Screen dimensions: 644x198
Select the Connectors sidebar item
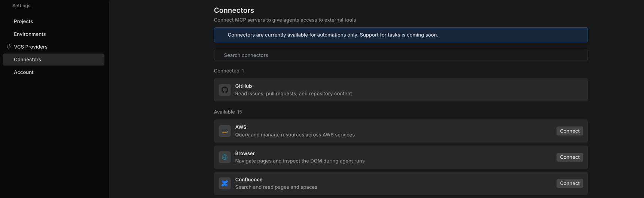pos(54,60)
